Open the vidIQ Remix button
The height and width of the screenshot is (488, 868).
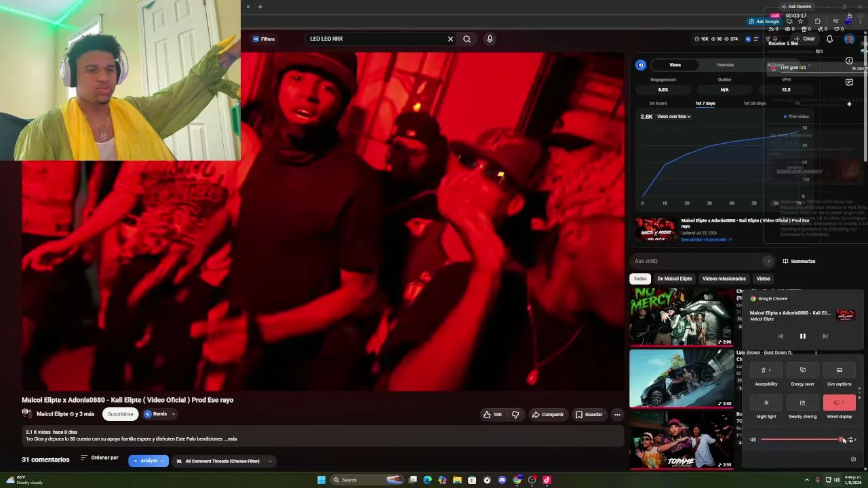pyautogui.click(x=155, y=414)
